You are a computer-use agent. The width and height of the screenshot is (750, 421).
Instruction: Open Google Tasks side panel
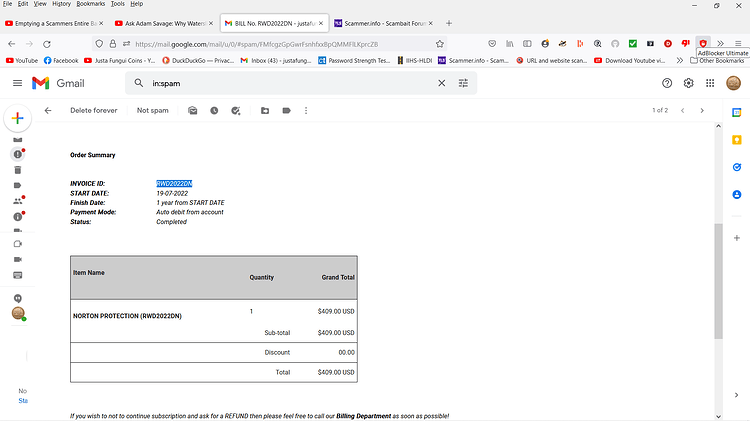click(737, 167)
